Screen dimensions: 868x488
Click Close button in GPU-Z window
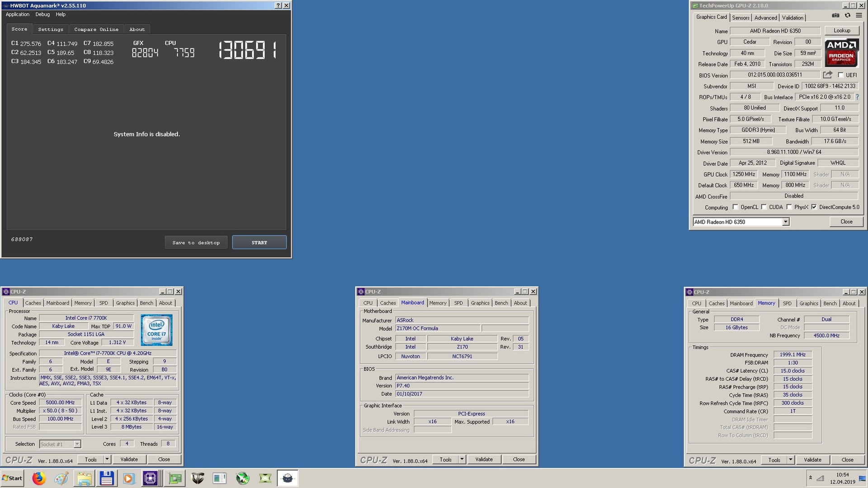coord(846,222)
